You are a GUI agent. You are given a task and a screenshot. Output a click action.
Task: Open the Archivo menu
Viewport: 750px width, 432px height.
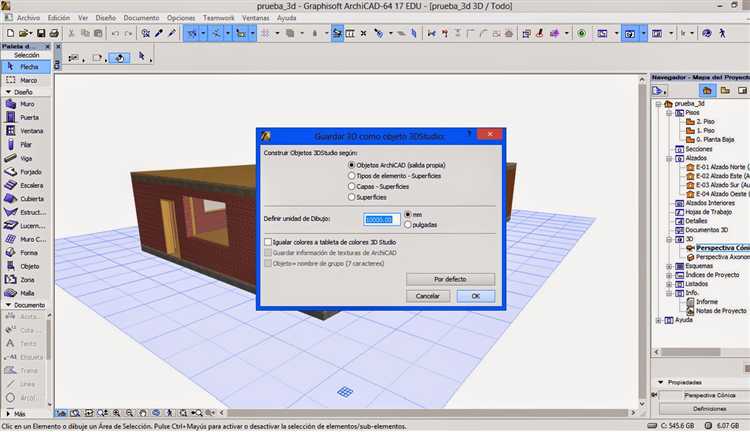pos(28,18)
